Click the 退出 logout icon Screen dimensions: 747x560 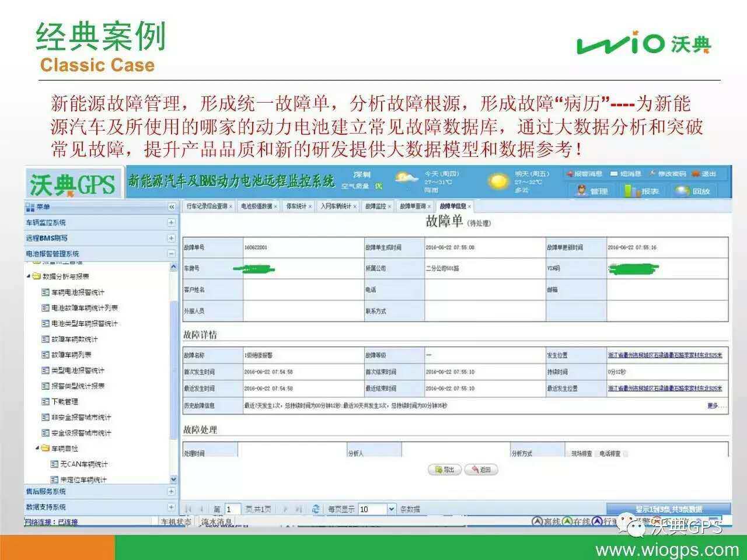click(x=695, y=174)
